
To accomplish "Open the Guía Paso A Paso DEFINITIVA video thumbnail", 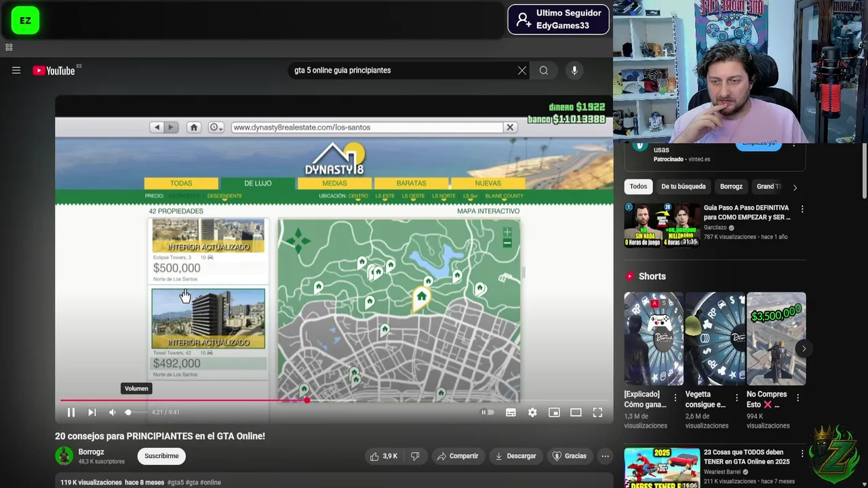I will [662, 225].
